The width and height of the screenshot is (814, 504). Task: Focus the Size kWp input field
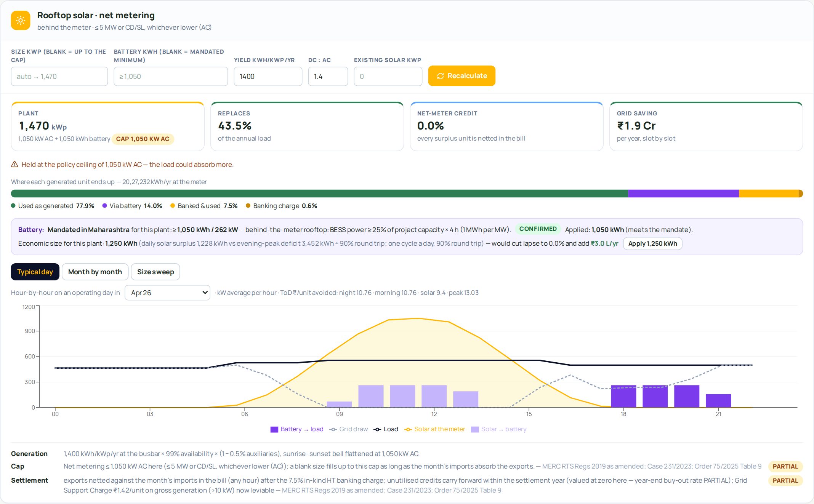tap(59, 77)
